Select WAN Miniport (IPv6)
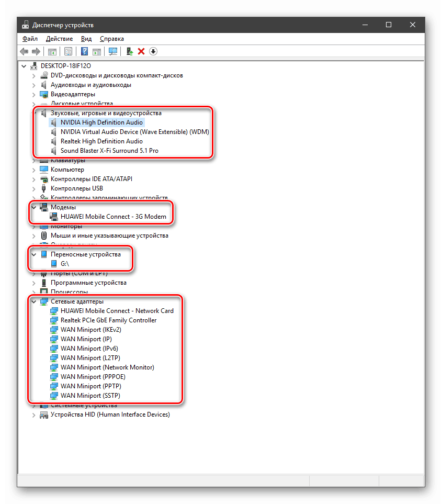442x504 pixels. (89, 349)
